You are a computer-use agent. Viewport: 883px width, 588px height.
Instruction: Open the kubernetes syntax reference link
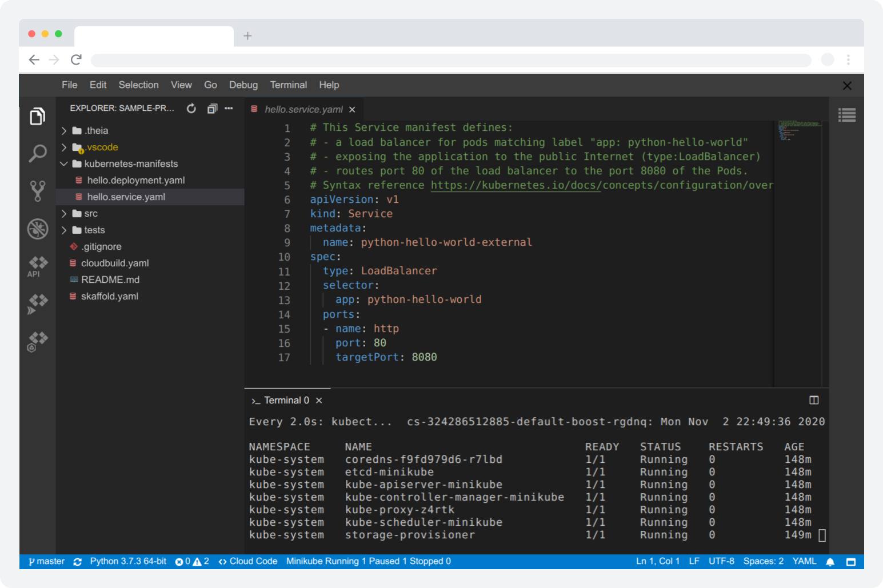(514, 185)
